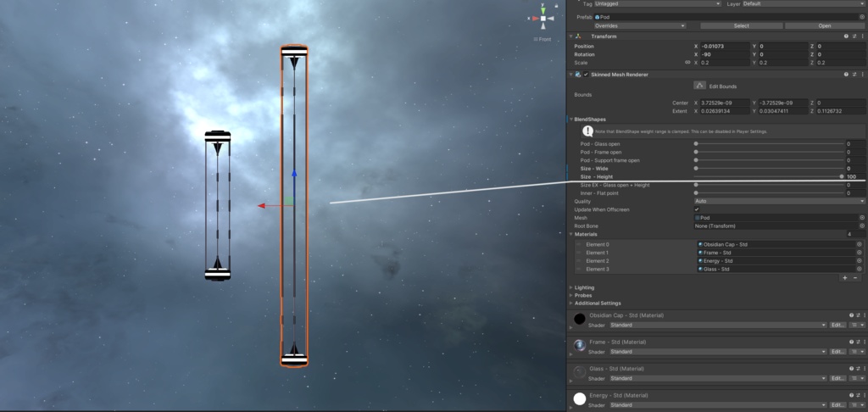Screen dimensions: 868x412
Task: Remove a material element with minus button
Action: (855, 277)
